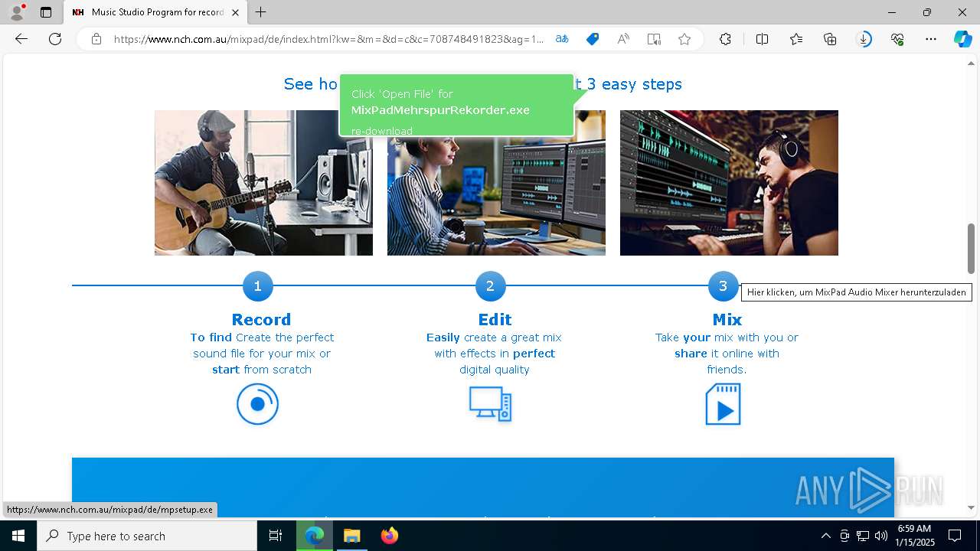
Task: Click re-download link in green popup
Action: [x=382, y=131]
